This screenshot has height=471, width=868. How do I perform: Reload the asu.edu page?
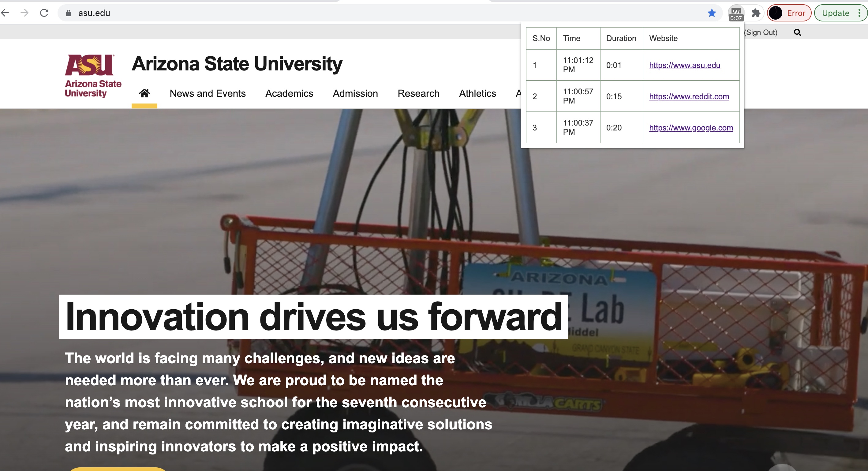click(44, 13)
